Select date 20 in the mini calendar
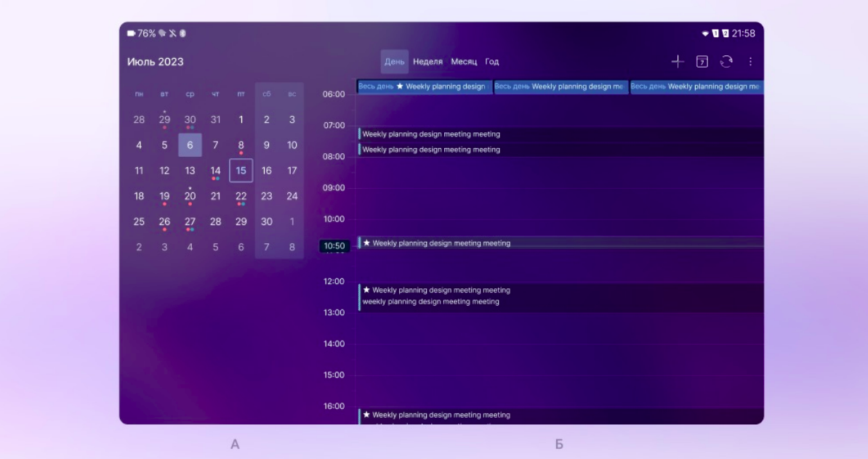 pyautogui.click(x=190, y=196)
